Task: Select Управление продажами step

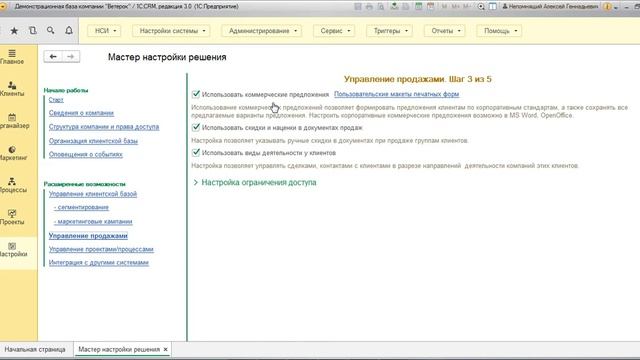Action: click(x=88, y=236)
